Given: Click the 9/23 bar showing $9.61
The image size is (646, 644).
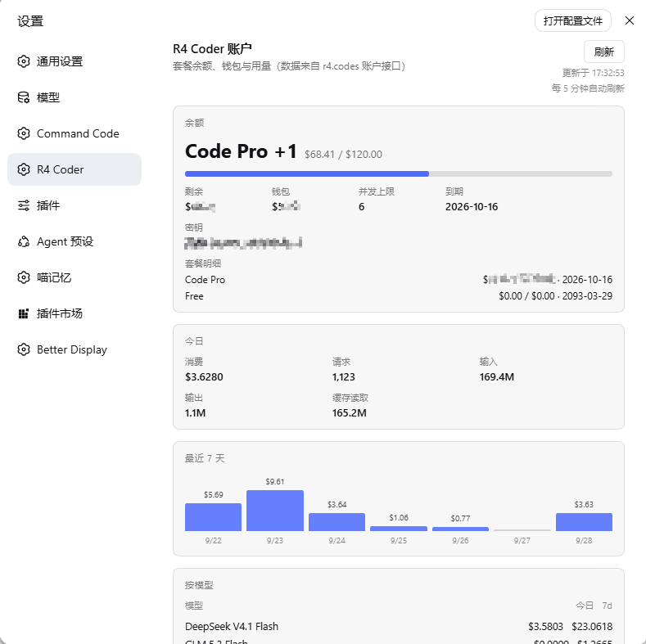Looking at the screenshot, I should click(x=275, y=511).
